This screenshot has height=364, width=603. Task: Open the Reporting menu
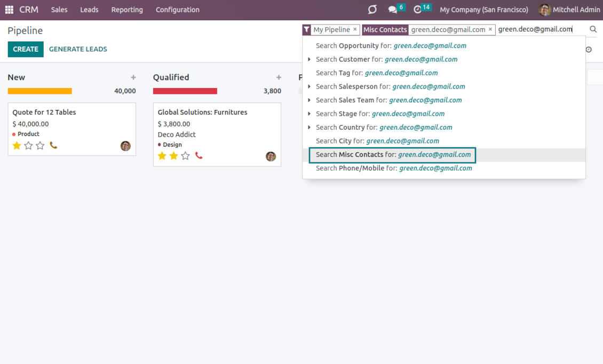click(x=127, y=10)
